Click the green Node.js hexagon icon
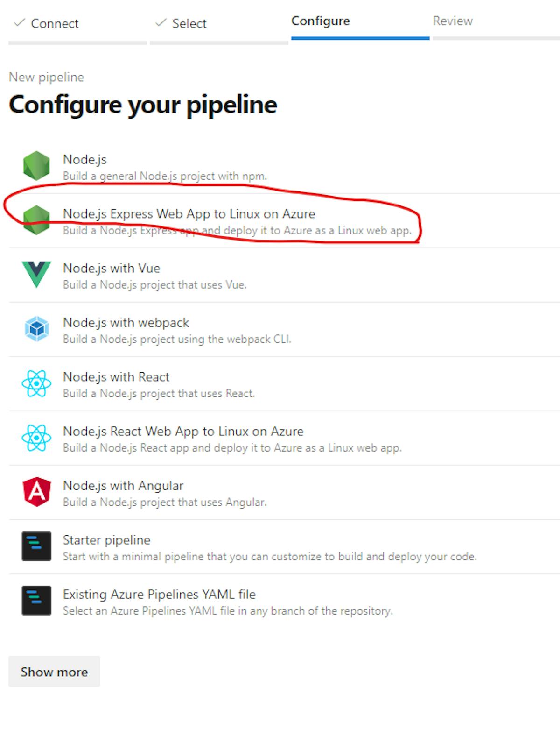 (36, 166)
